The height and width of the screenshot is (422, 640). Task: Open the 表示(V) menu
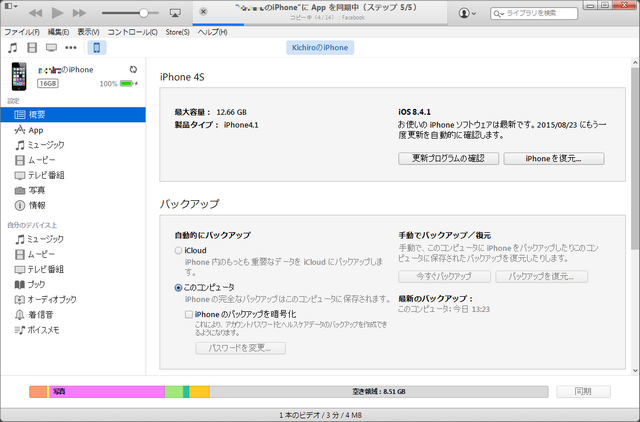(x=89, y=32)
